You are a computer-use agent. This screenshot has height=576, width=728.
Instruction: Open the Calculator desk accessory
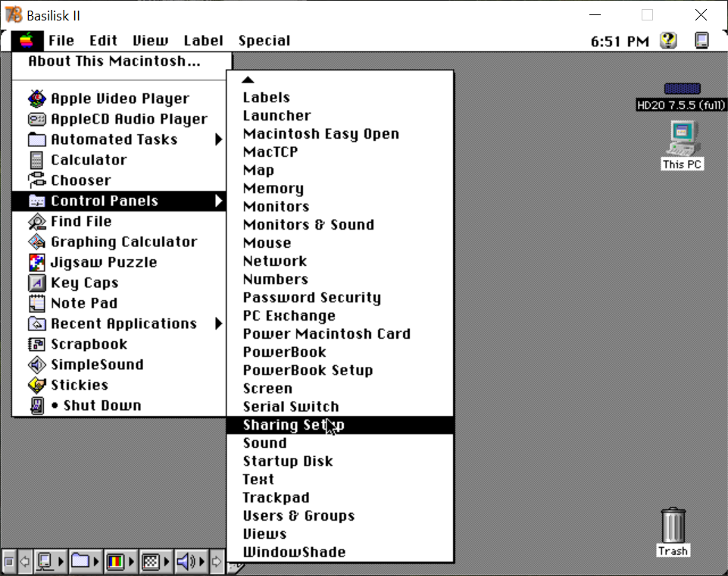(x=119, y=160)
